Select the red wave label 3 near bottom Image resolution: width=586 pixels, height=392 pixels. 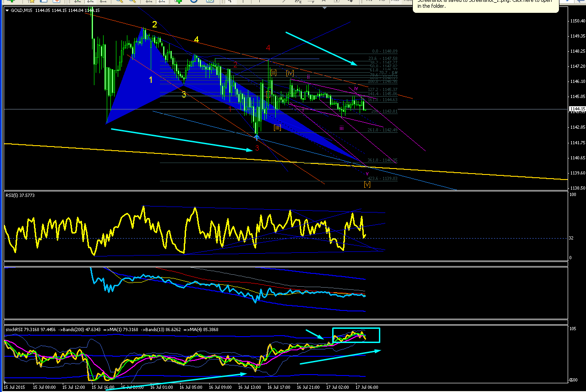pyautogui.click(x=257, y=148)
